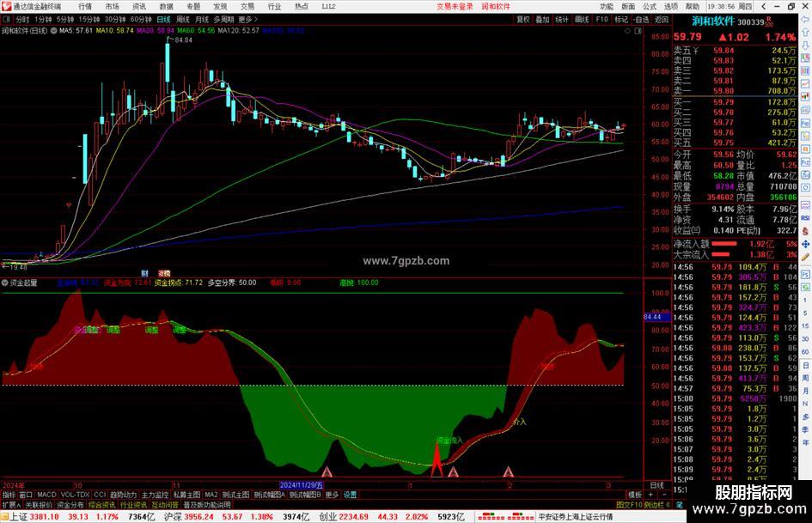Image resolution: width=812 pixels, height=523 pixels.
Task: Switch indicator to MACD
Action: coord(46,495)
